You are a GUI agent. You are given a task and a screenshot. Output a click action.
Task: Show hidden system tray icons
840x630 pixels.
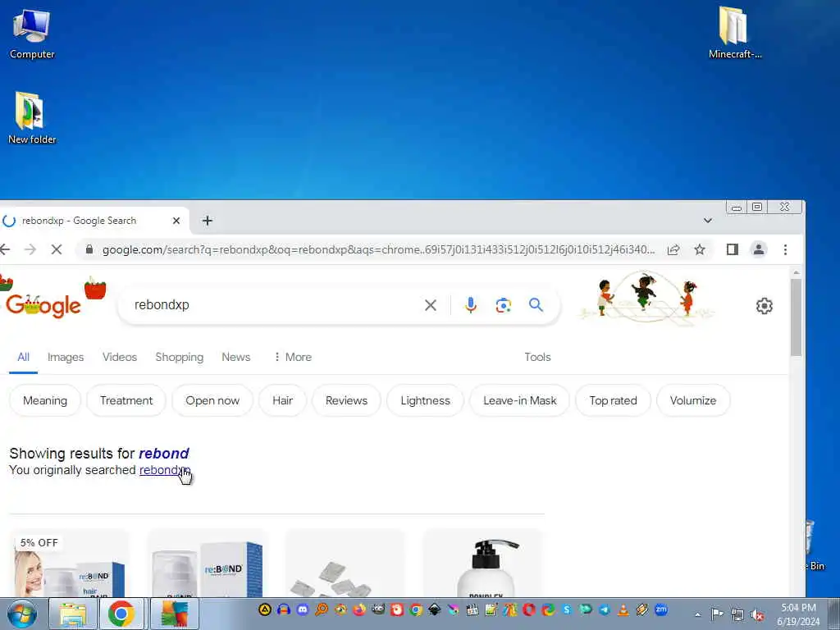tap(697, 614)
